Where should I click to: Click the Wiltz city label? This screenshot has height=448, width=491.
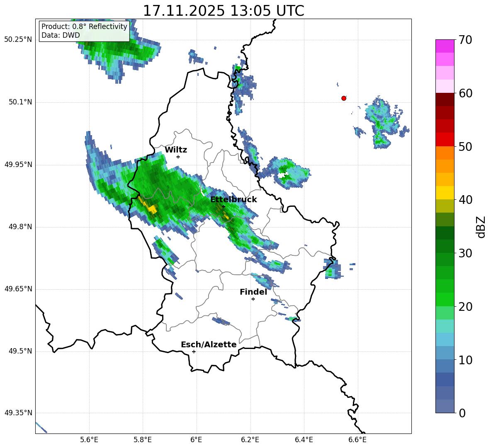(x=176, y=150)
